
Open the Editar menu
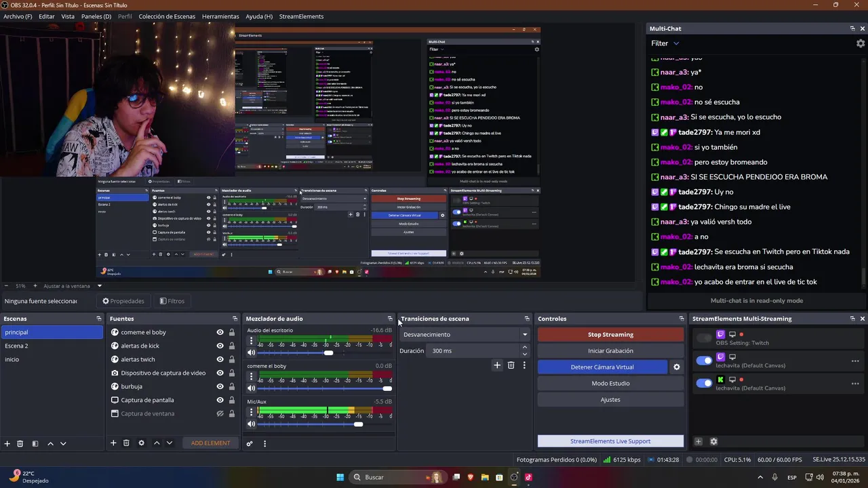(x=47, y=16)
